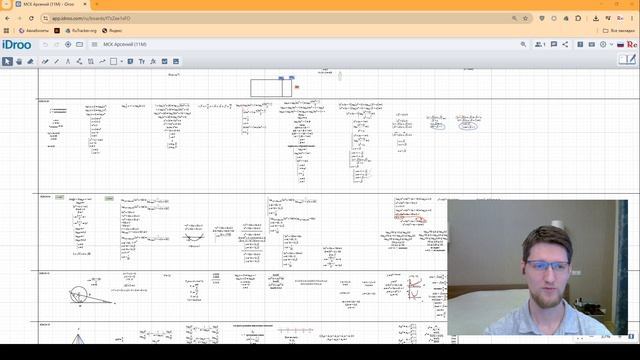Undo the last board action
This screenshot has height=360, width=640.
click(45, 44)
